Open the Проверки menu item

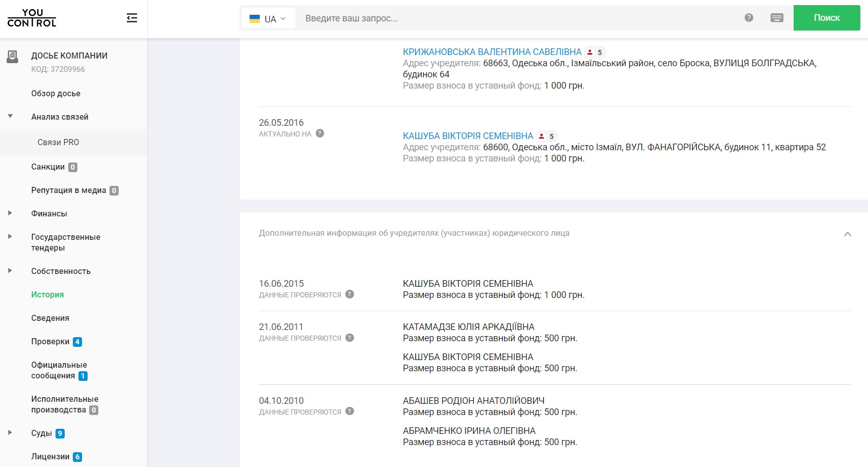tap(50, 341)
